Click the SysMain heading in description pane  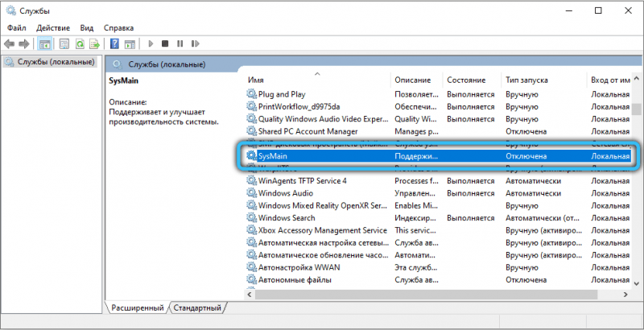[124, 80]
